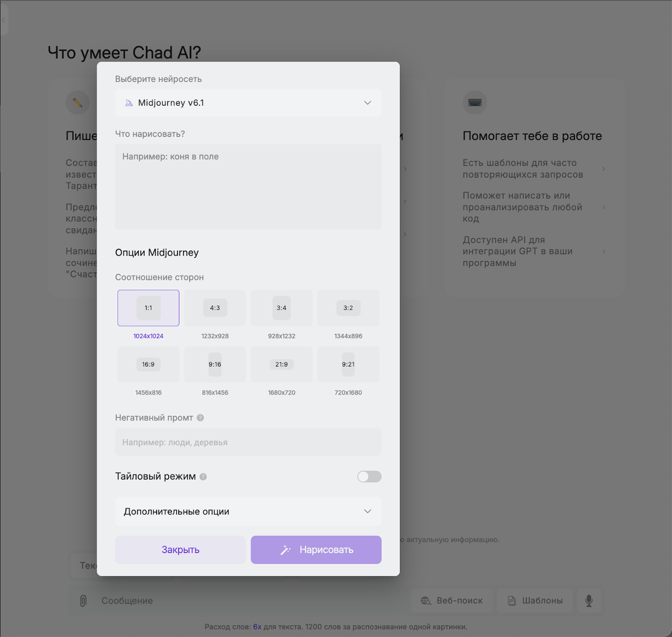This screenshot has width=672, height=637.
Task: Pick the 9:21 aspect ratio tile
Action: [x=348, y=364]
